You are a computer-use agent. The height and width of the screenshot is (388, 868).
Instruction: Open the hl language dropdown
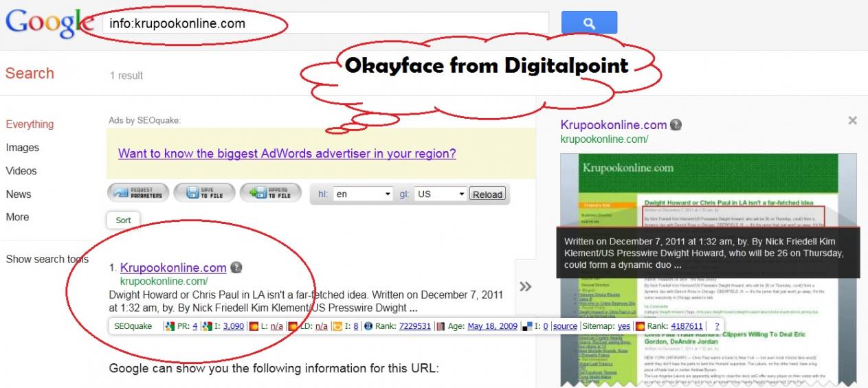(363, 194)
